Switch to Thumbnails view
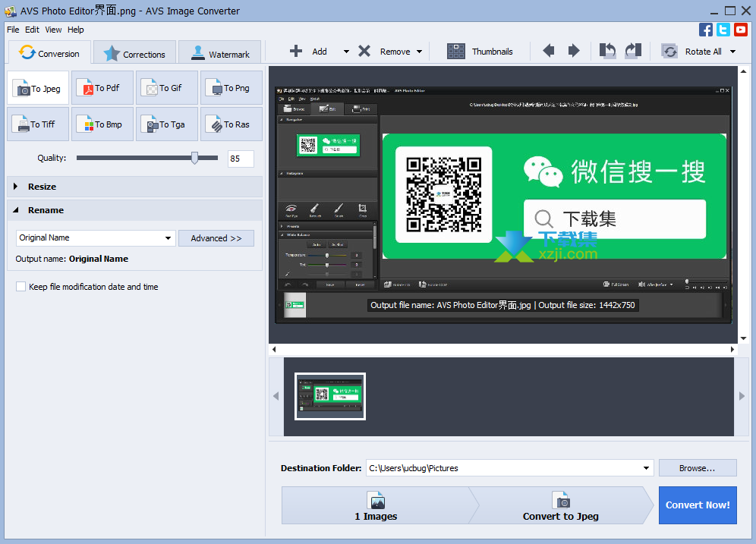Viewport: 756px width, 544px height. 480,51
